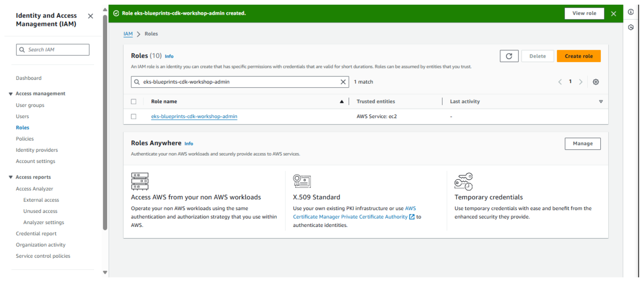Open Unused access findings
This screenshot has width=644, height=282.
tap(40, 211)
